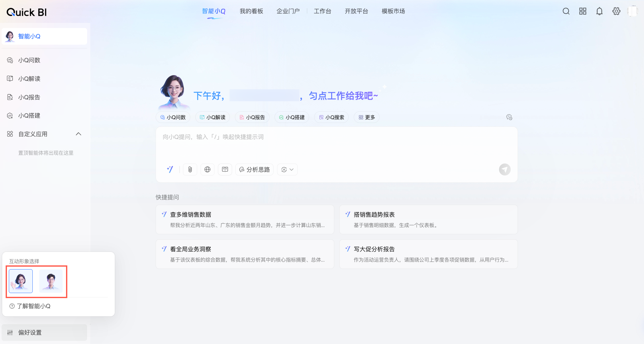Image resolution: width=644 pixels, height=344 pixels.
Task: Click the globe web search icon
Action: [x=208, y=169]
